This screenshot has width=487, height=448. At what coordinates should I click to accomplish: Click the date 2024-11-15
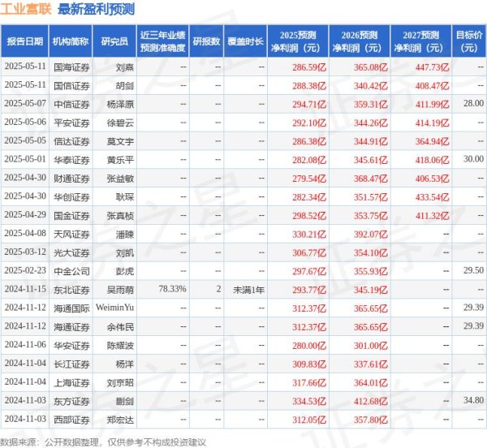click(x=25, y=289)
